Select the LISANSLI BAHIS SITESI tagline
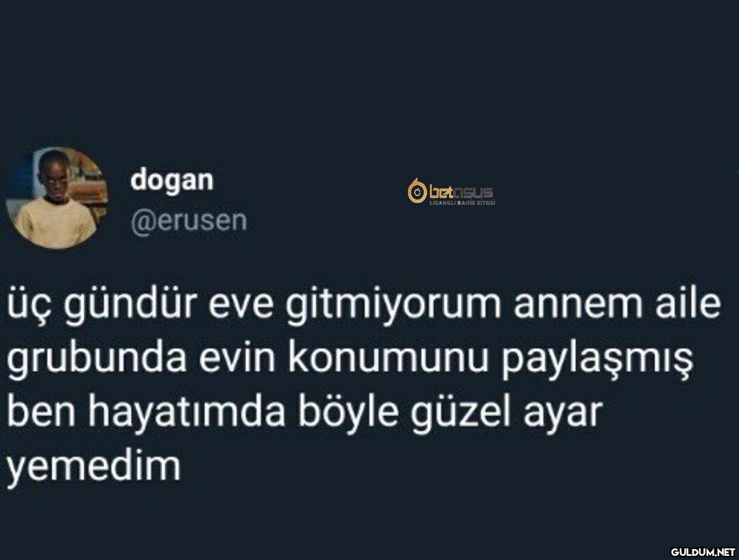Image resolution: width=739 pixels, height=560 pixels. pyautogui.click(x=462, y=202)
